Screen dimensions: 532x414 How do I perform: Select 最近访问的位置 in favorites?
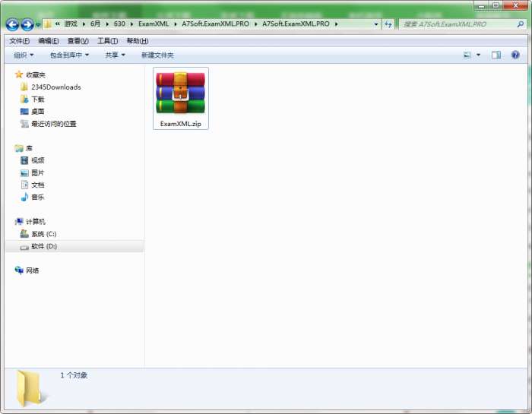(54, 124)
